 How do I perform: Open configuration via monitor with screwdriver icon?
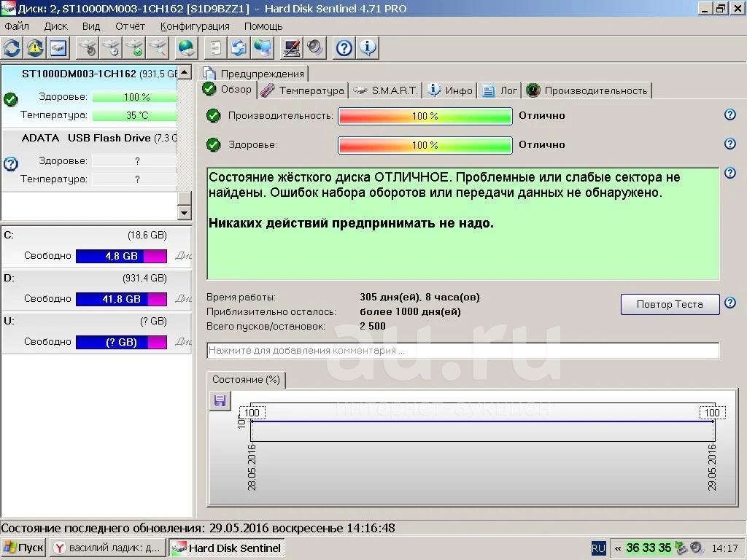[291, 48]
